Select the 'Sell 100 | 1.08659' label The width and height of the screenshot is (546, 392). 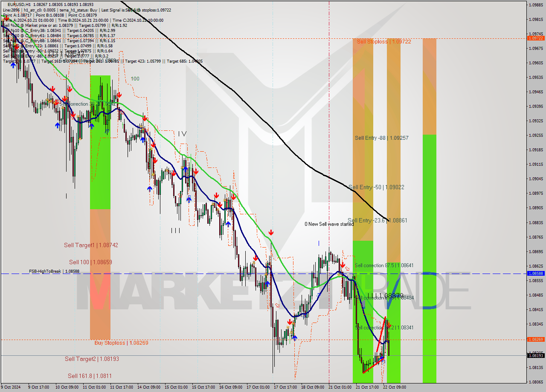pyautogui.click(x=90, y=262)
